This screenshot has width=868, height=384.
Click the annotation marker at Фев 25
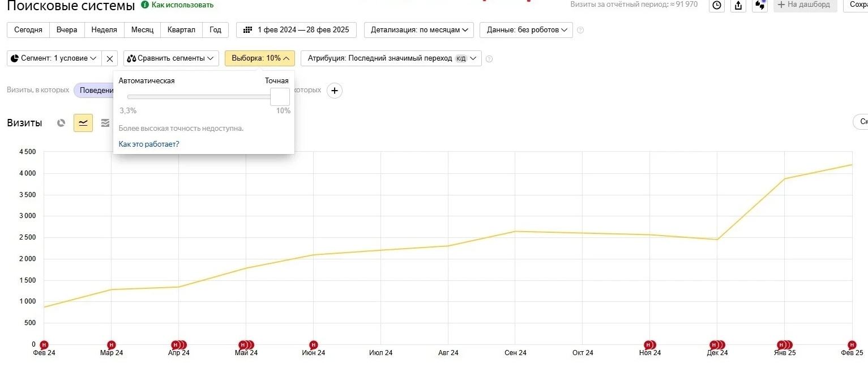[852, 345]
